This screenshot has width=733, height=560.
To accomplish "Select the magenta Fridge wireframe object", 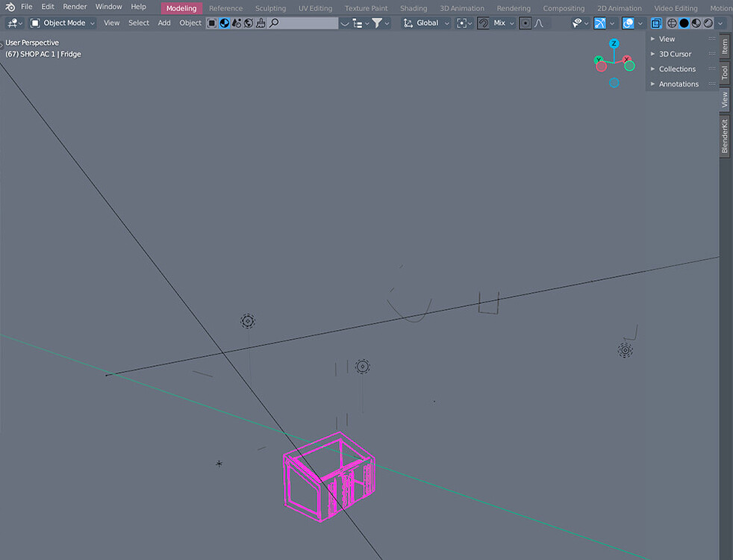I will tap(328, 476).
